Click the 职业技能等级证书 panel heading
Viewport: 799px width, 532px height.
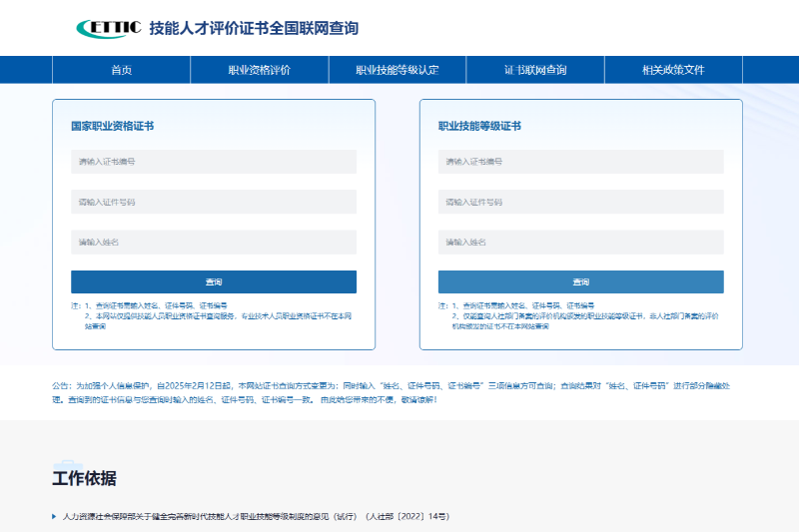[x=479, y=126]
